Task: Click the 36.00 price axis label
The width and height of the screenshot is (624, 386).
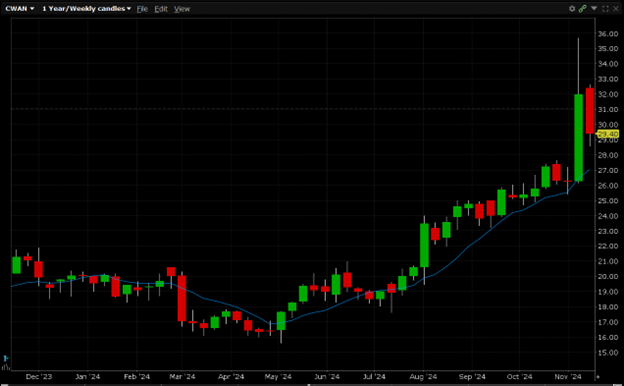Action: [x=608, y=34]
